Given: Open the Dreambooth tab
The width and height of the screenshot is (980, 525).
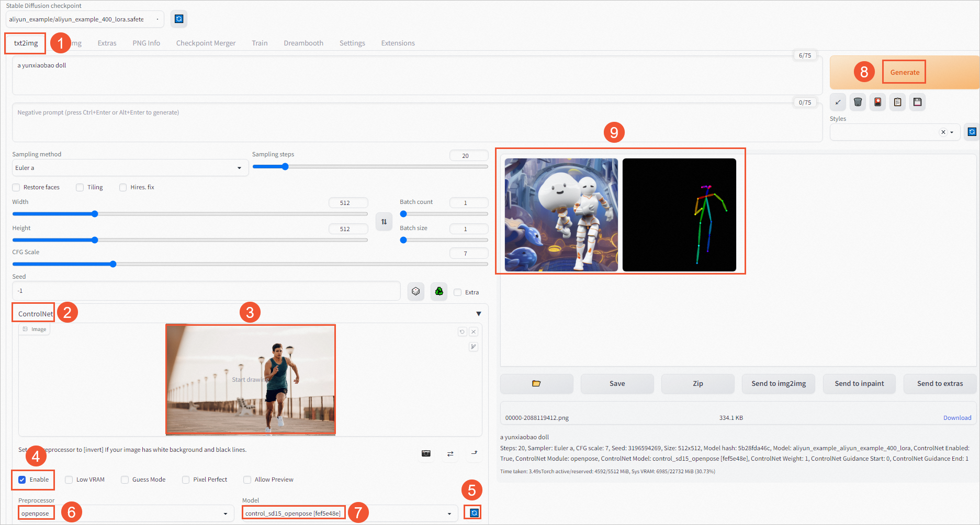Looking at the screenshot, I should tap(303, 43).
